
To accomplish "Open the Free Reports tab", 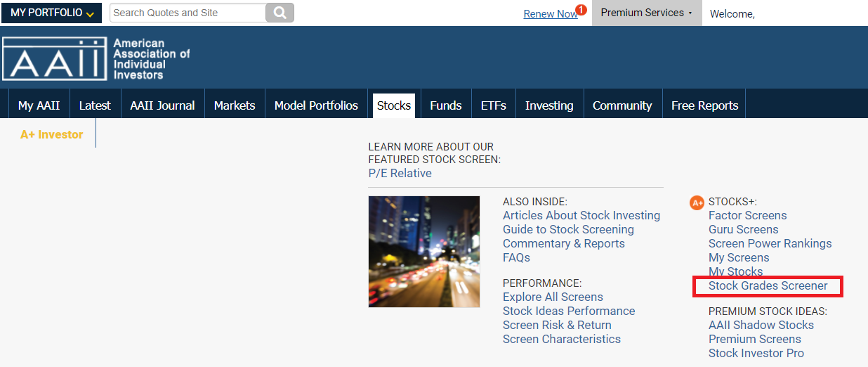I will (x=704, y=105).
